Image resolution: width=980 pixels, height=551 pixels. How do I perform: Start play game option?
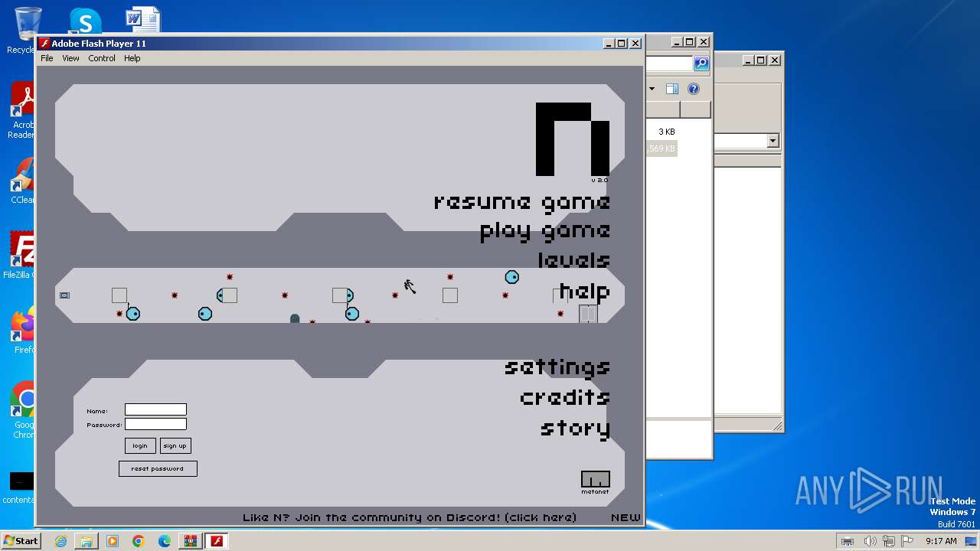tap(545, 232)
